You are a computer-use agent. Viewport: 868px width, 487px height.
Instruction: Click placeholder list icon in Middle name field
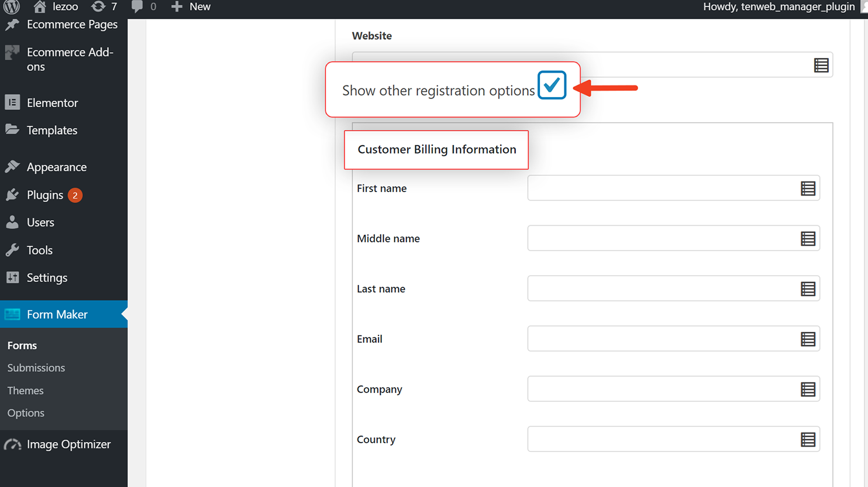pyautogui.click(x=808, y=239)
